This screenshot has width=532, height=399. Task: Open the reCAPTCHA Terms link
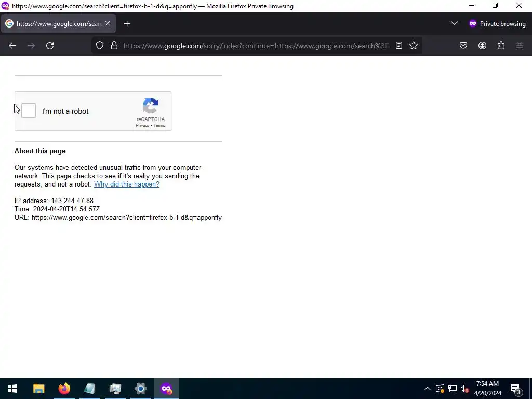coord(159,126)
